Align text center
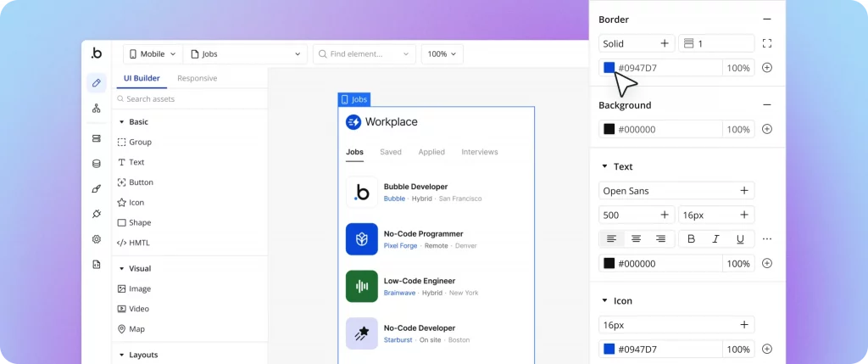 click(636, 238)
